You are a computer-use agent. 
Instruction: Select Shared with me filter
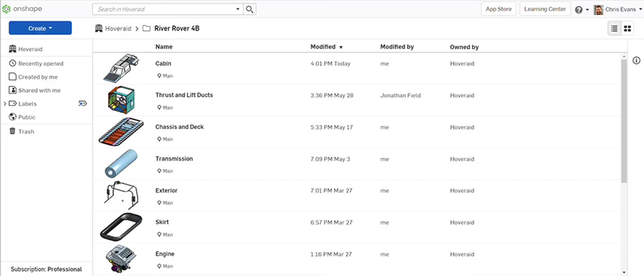39,91
